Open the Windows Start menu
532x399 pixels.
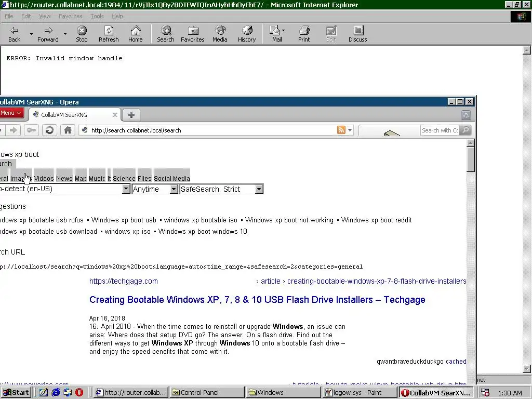tap(16, 393)
